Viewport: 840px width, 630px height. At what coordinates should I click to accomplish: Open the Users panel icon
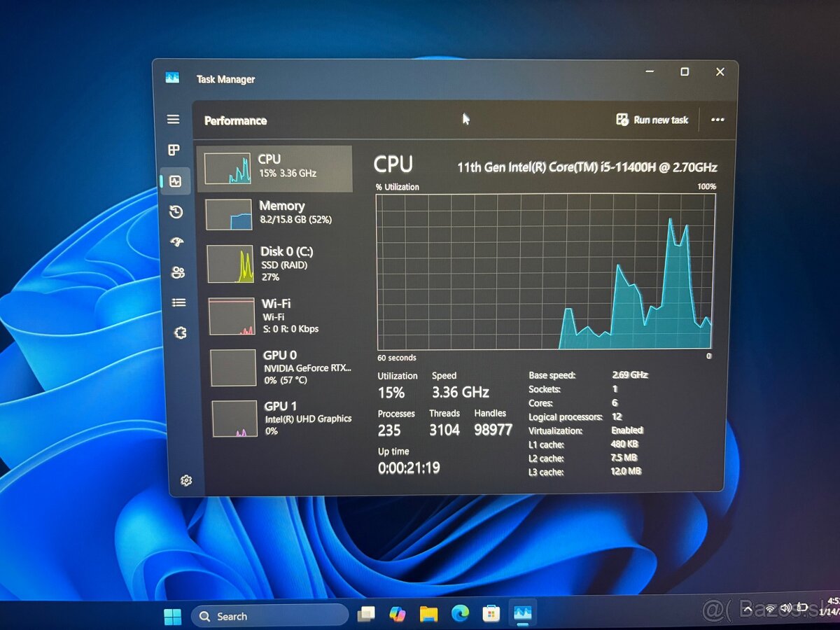[x=177, y=272]
